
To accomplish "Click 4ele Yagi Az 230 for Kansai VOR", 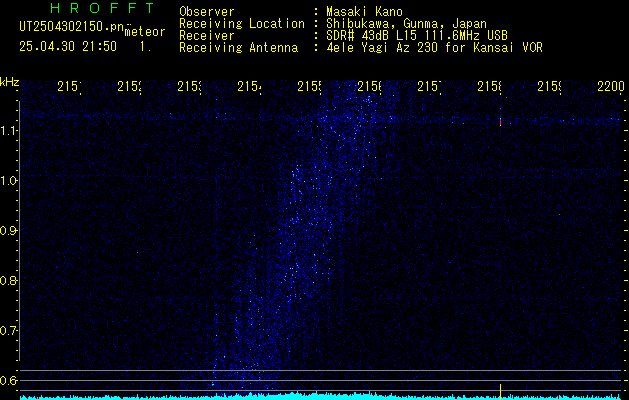I will coord(434,48).
